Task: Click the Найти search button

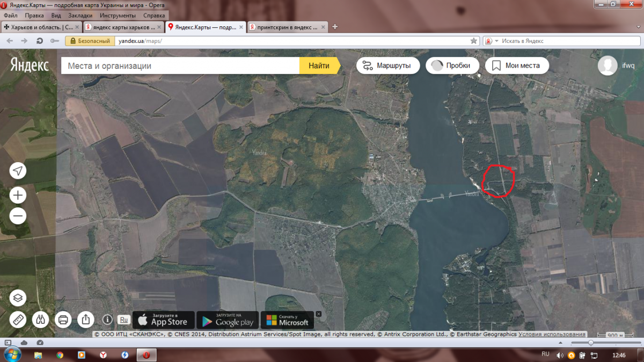Action: (x=319, y=66)
